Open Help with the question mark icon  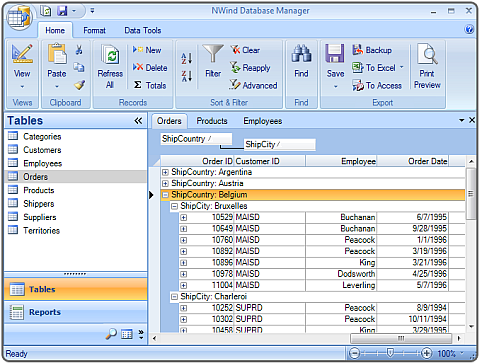point(469,29)
